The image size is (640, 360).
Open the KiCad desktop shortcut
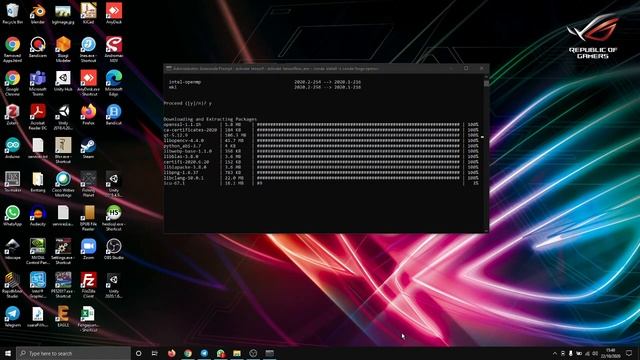[x=88, y=13]
